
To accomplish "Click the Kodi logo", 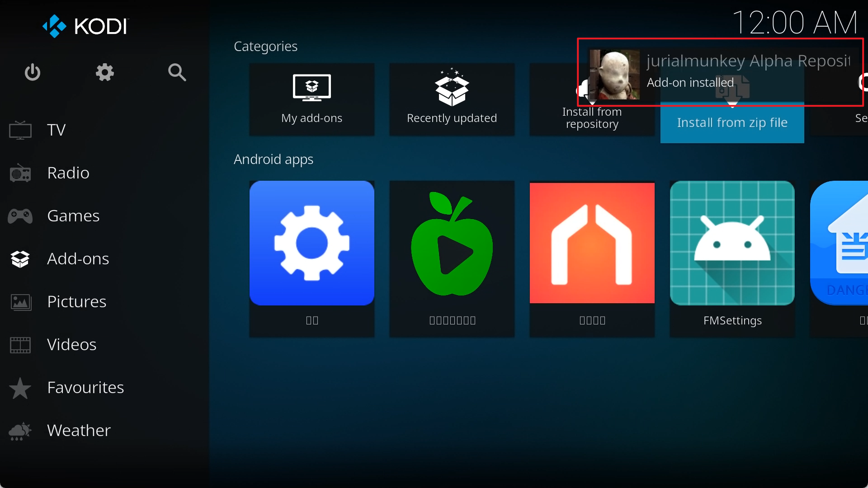I will pyautogui.click(x=86, y=26).
